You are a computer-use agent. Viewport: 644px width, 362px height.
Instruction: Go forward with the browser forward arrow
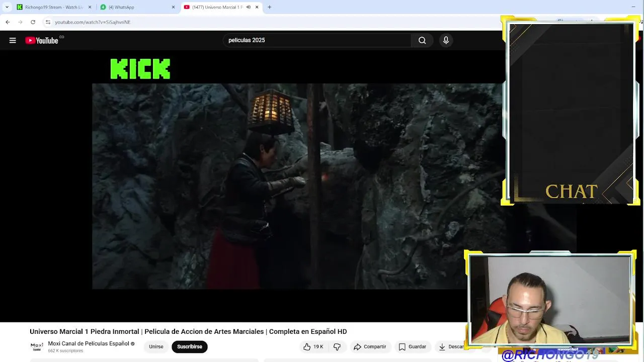pos(20,22)
